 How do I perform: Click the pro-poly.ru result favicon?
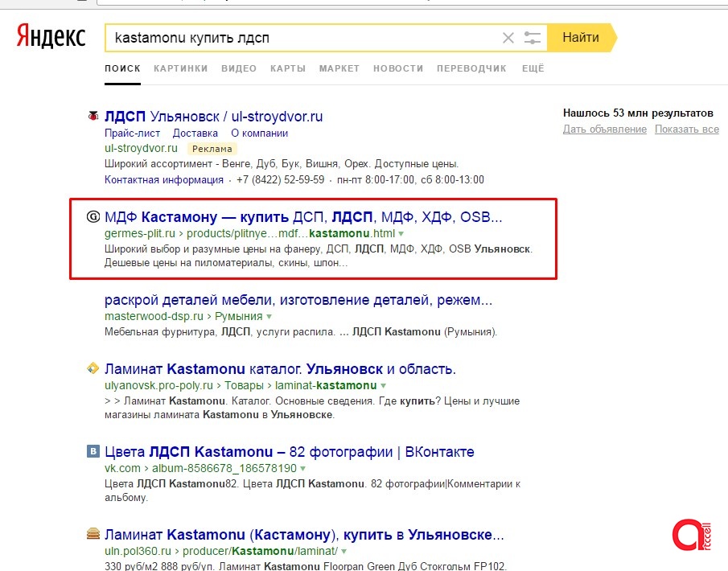pyautogui.click(x=93, y=368)
